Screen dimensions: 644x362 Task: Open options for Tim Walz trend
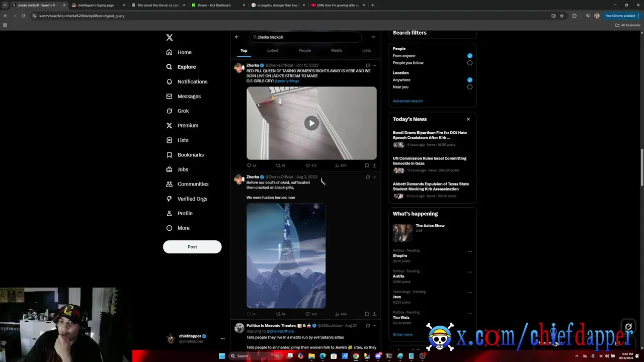pyautogui.click(x=470, y=313)
